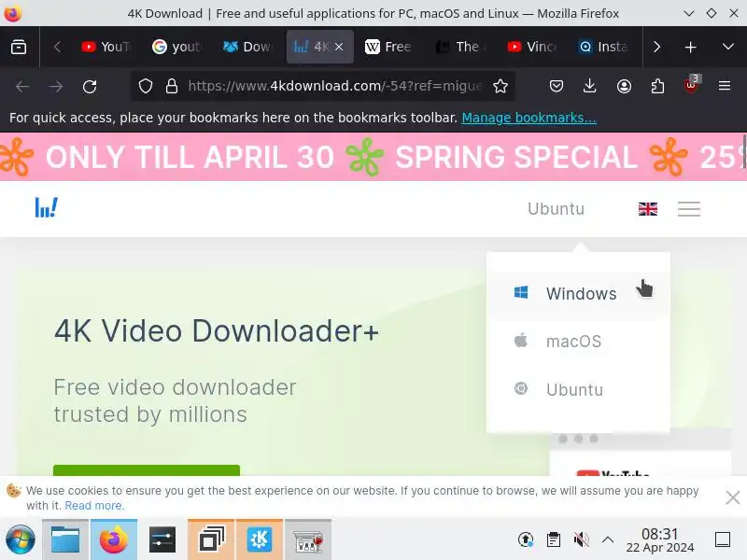Screen dimensions: 747x560
Task: Switch to Firefox in the taskbar
Action: 114,540
